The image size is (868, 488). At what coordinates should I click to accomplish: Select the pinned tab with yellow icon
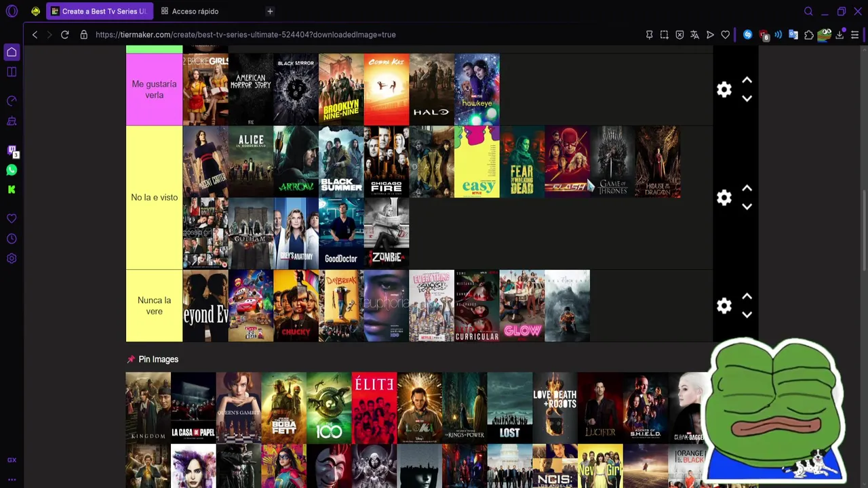click(x=35, y=12)
